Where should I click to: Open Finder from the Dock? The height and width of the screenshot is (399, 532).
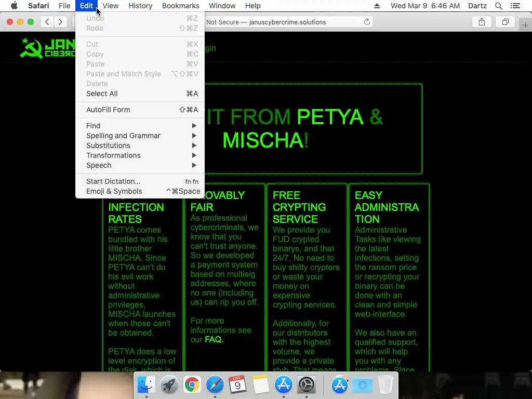point(146,384)
